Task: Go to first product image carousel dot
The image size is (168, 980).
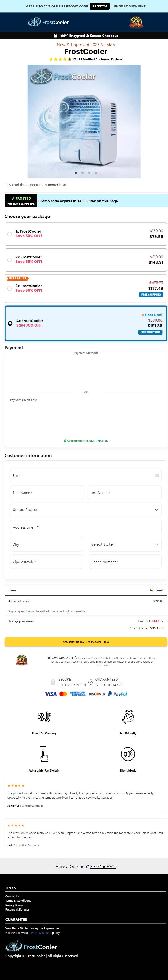Action: click(x=76, y=173)
